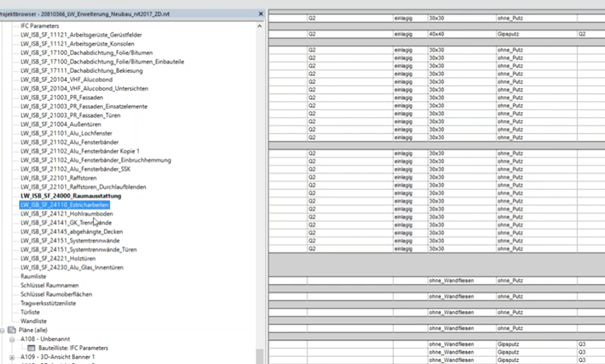
Task: Select Alu_Fensterbänder Kopie 1 schedule
Action: [x=80, y=151]
